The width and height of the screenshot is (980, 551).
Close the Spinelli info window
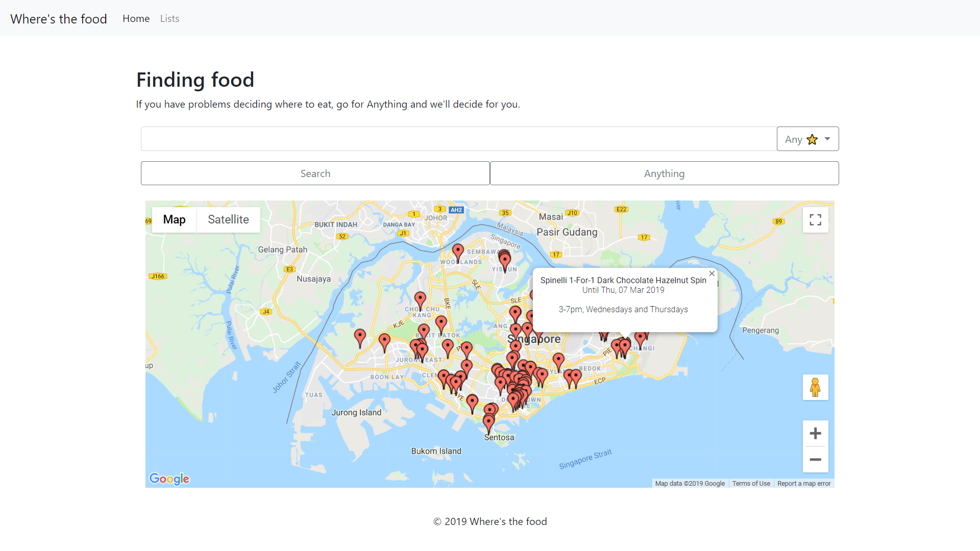[x=712, y=274]
